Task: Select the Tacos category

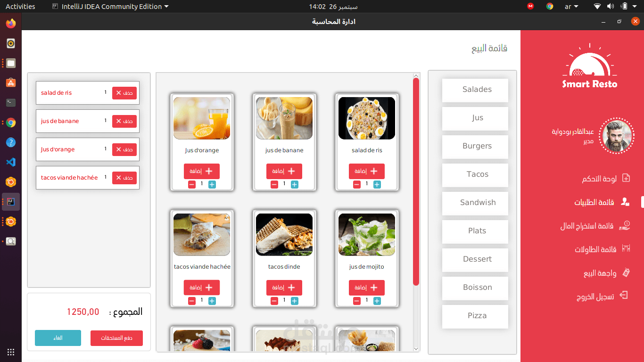Action: coord(475,174)
